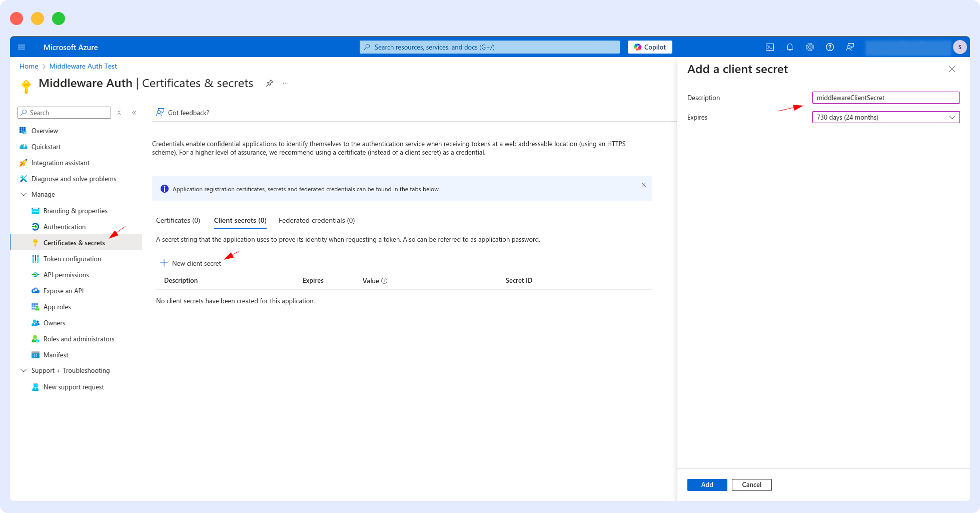This screenshot has height=513, width=980.
Task: Click the Description text field
Action: tap(885, 98)
